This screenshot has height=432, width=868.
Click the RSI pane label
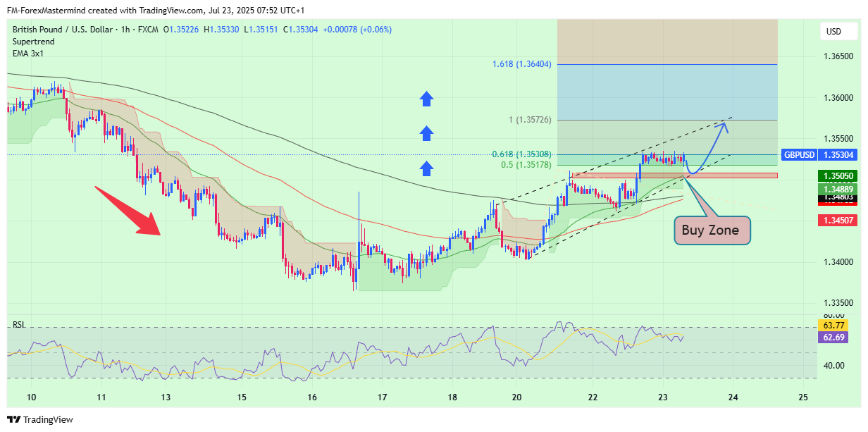click(x=19, y=325)
